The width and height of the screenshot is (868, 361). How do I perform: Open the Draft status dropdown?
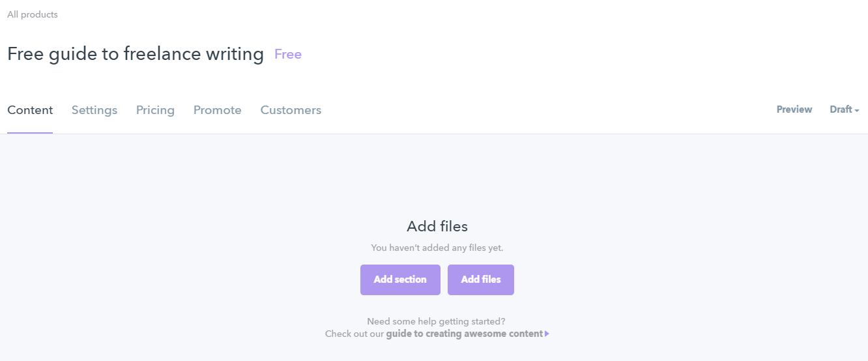click(x=841, y=109)
